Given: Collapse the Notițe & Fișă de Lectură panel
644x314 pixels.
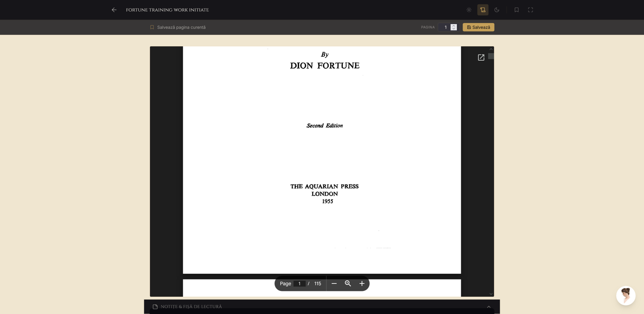Looking at the screenshot, I should 489,307.
